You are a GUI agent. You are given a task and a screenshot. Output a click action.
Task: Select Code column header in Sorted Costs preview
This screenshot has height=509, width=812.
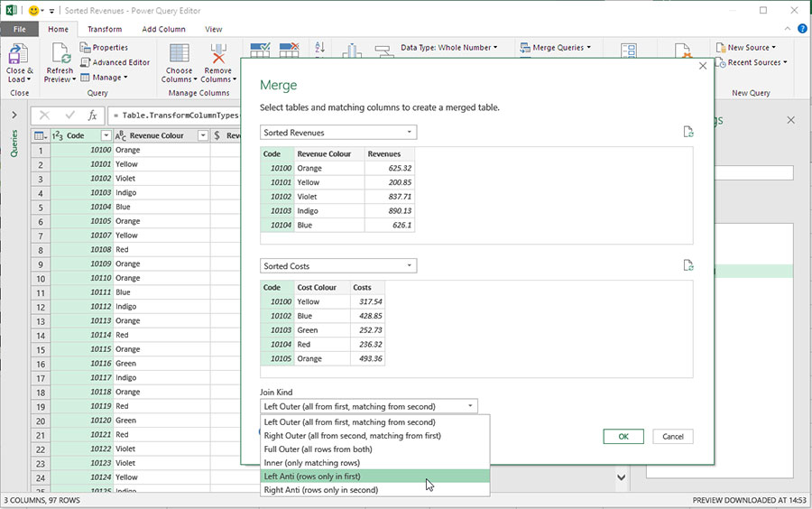click(x=277, y=287)
